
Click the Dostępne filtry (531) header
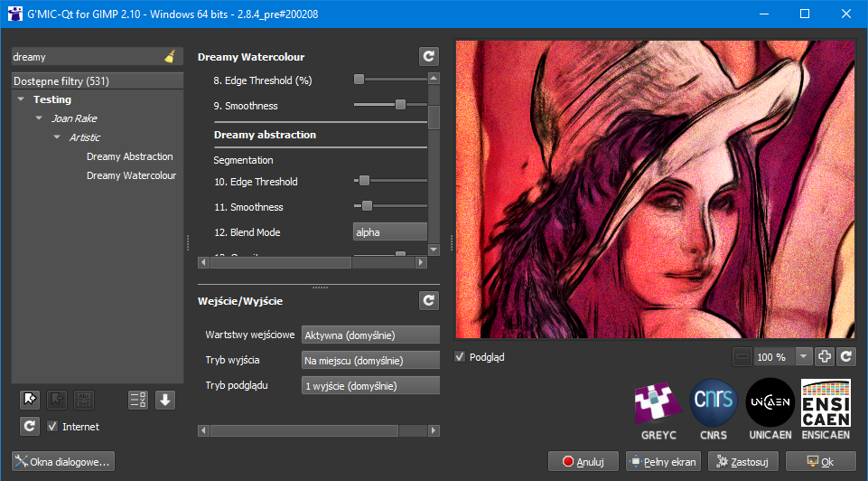pyautogui.click(x=98, y=80)
